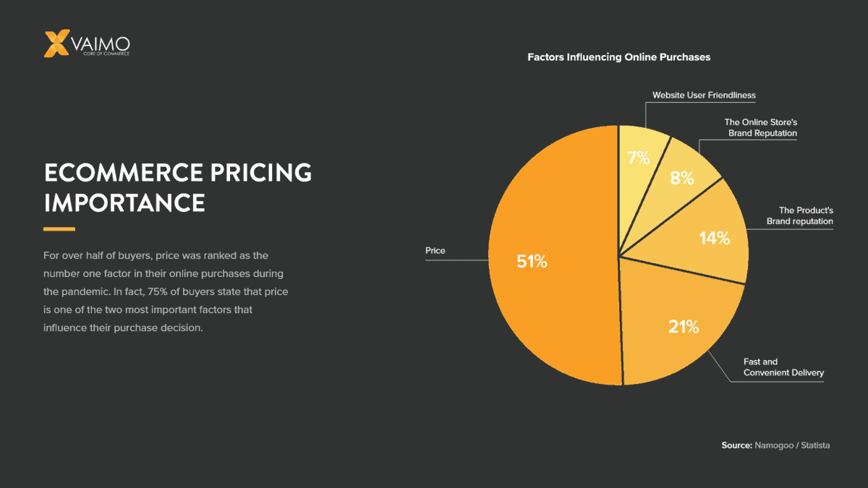Click the 8% online store slice

click(680, 174)
